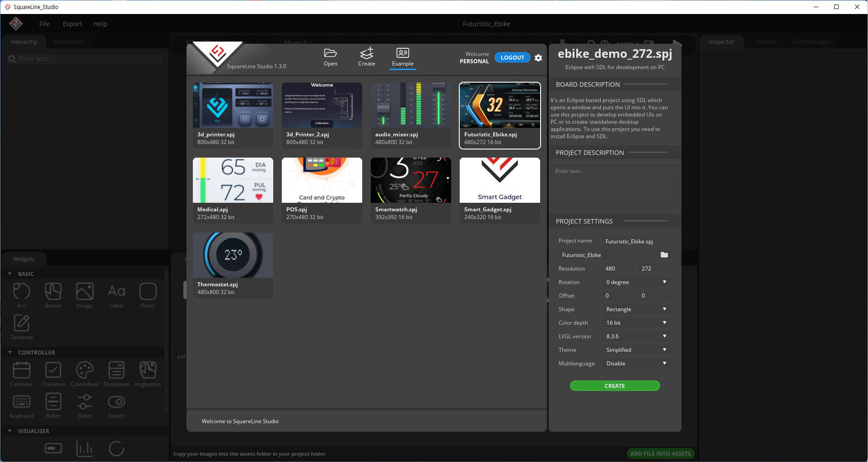The image size is (868, 462).
Task: Click the Resolution width field 480
Action: click(619, 268)
